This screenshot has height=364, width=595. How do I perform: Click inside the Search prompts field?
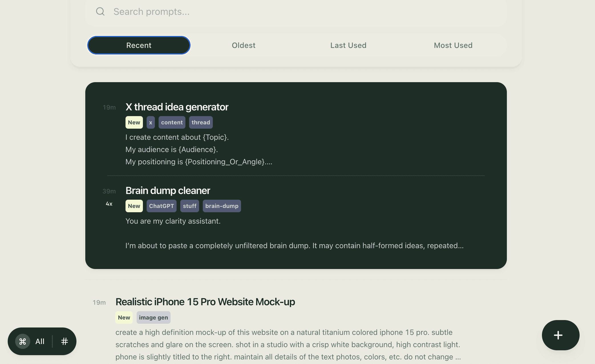(200, 11)
